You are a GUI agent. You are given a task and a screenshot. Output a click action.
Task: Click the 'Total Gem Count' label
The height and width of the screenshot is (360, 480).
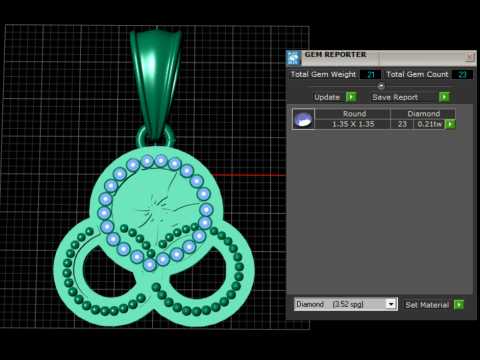tap(417, 74)
